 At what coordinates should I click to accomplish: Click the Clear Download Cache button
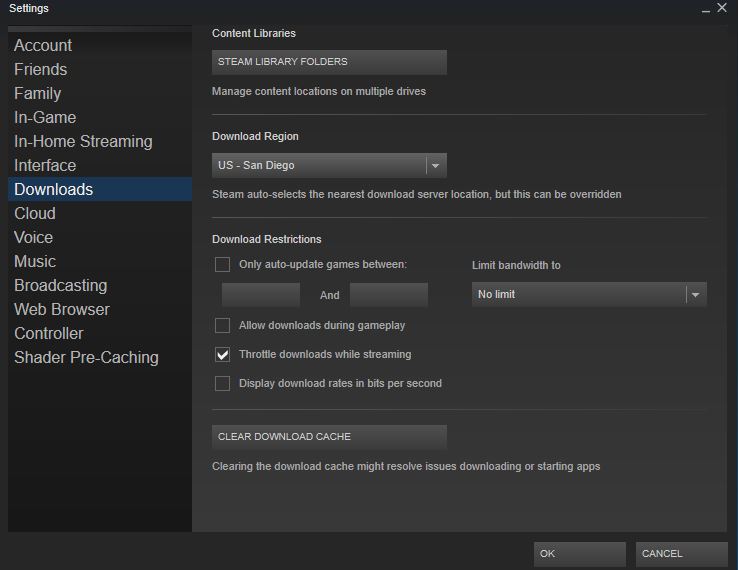329,437
